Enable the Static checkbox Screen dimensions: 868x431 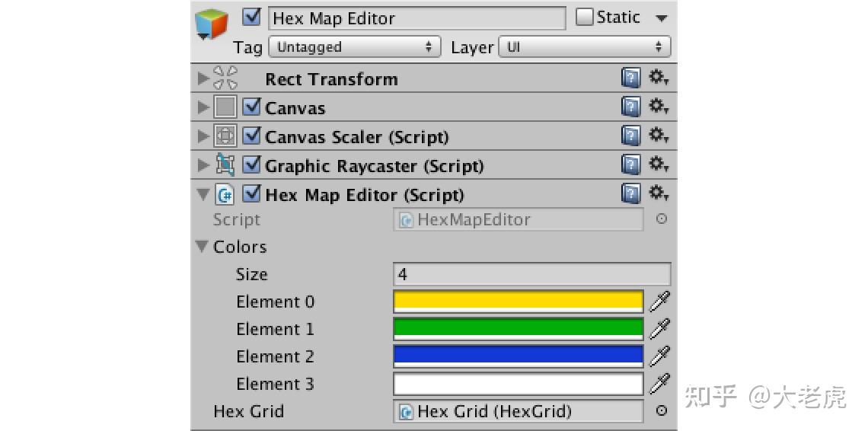point(585,18)
